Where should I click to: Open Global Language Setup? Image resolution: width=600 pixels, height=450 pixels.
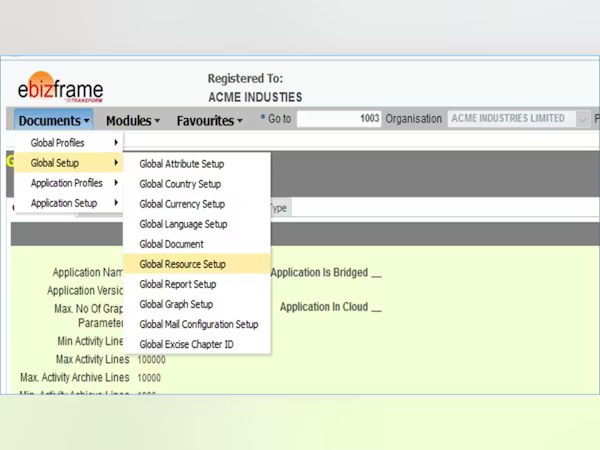(183, 224)
